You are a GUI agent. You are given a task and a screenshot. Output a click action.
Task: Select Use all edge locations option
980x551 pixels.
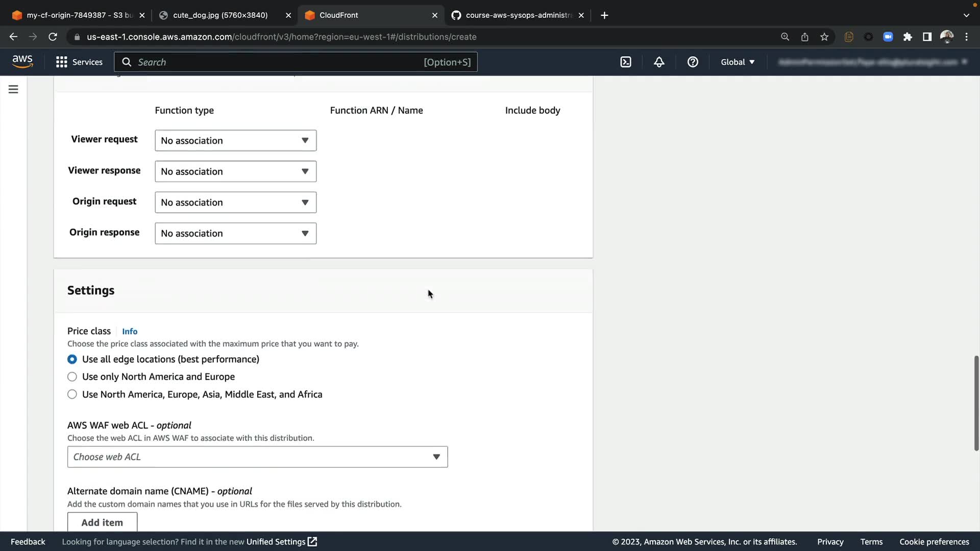(72, 359)
